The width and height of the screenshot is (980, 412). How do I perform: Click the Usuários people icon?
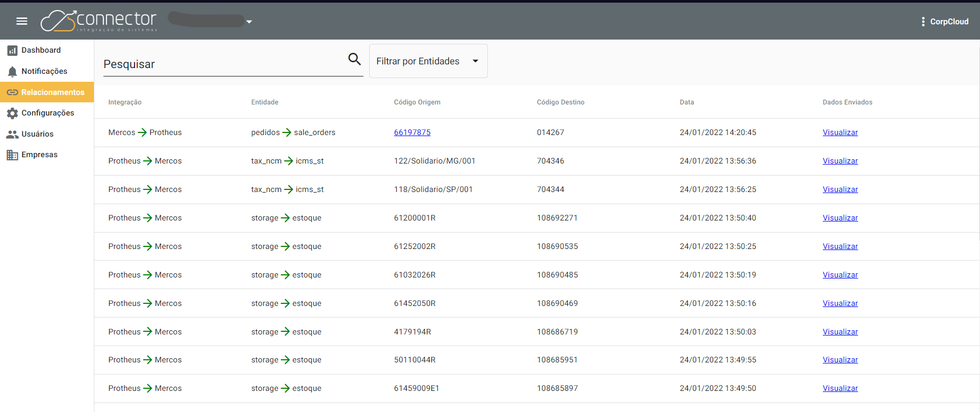(12, 134)
